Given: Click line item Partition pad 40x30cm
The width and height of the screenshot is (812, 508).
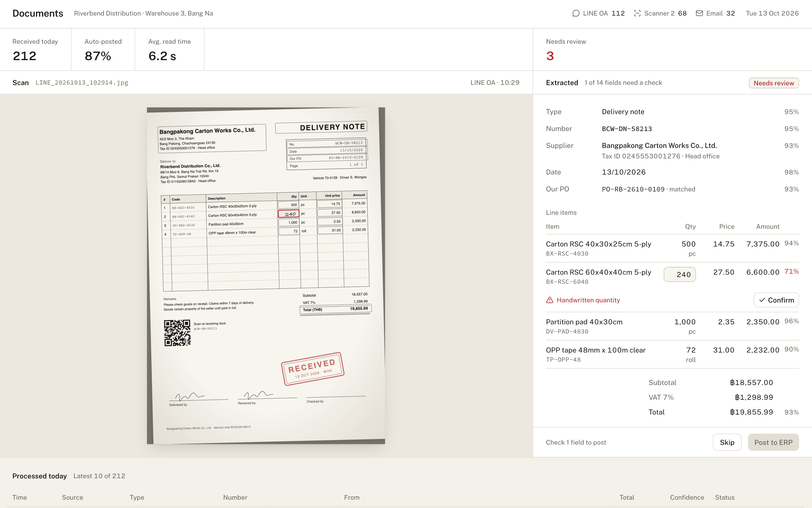Looking at the screenshot, I should tap(584, 322).
